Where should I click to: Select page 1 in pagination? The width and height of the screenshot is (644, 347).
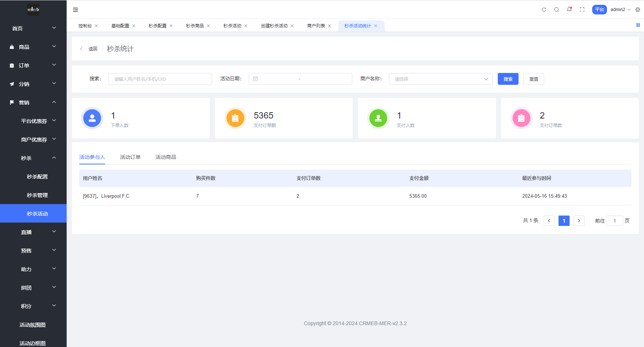click(x=564, y=221)
